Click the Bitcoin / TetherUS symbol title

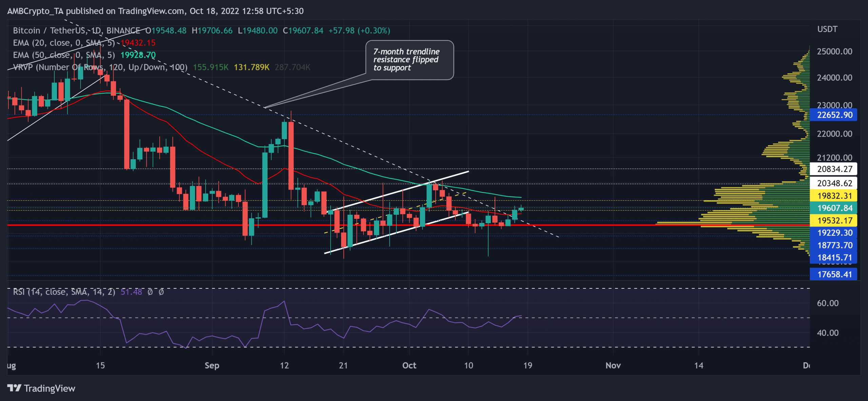click(76, 31)
